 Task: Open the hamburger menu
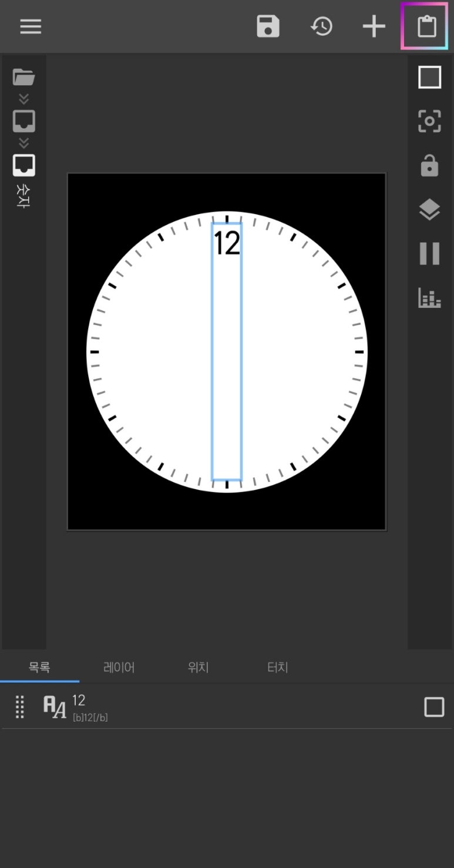click(x=31, y=26)
